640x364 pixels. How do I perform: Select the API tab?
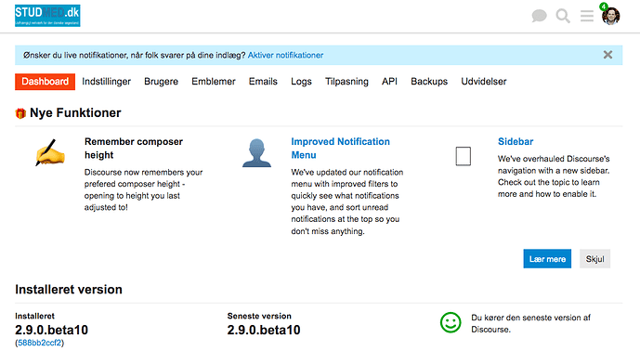[x=389, y=82]
